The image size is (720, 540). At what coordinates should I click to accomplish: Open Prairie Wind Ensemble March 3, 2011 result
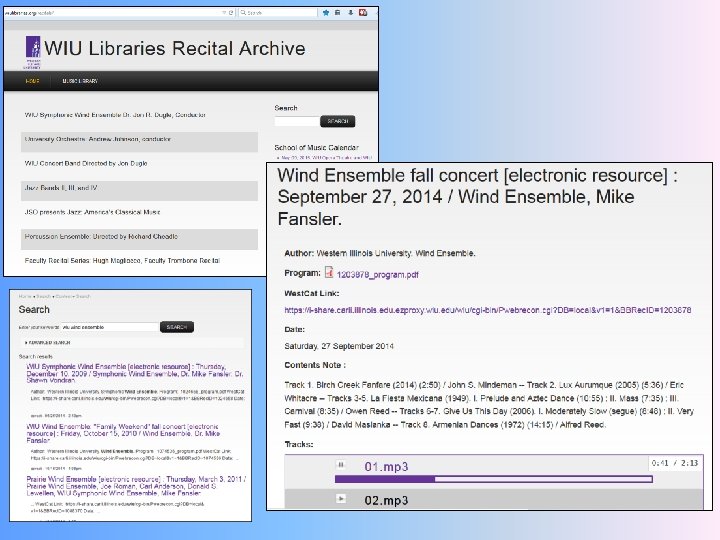[136, 486]
